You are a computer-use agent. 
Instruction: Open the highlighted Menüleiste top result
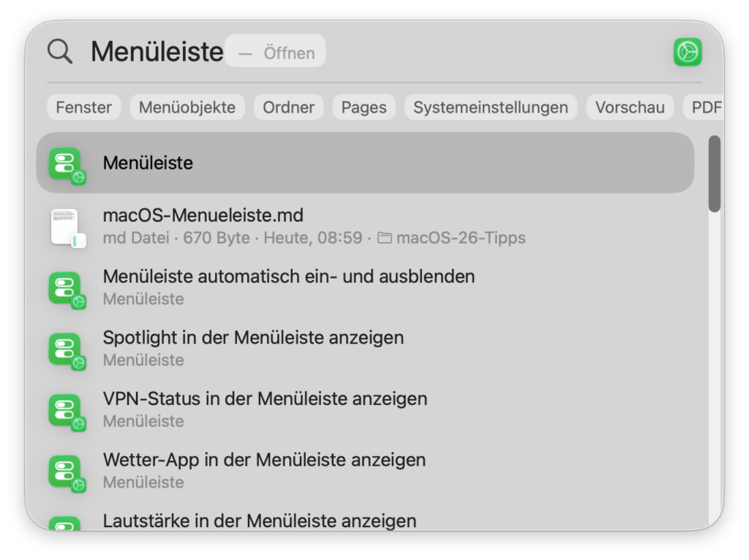(148, 162)
